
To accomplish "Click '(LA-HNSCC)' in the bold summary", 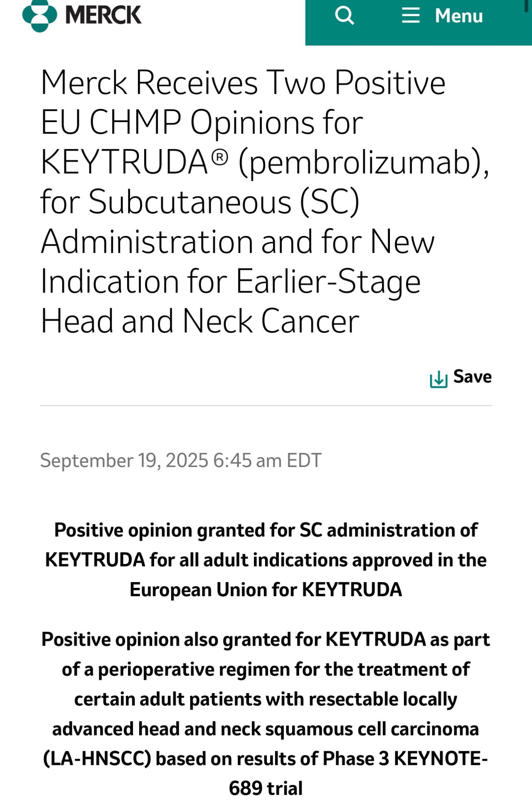I will pyautogui.click(x=97, y=759).
